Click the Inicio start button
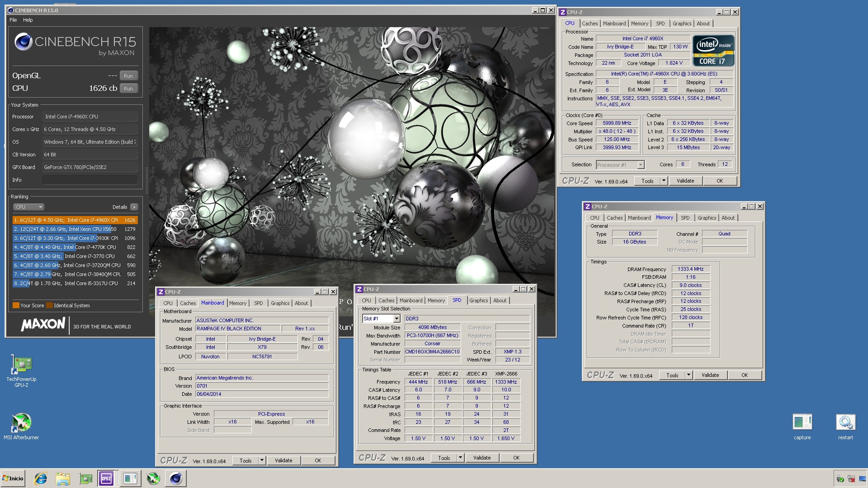 13,479
